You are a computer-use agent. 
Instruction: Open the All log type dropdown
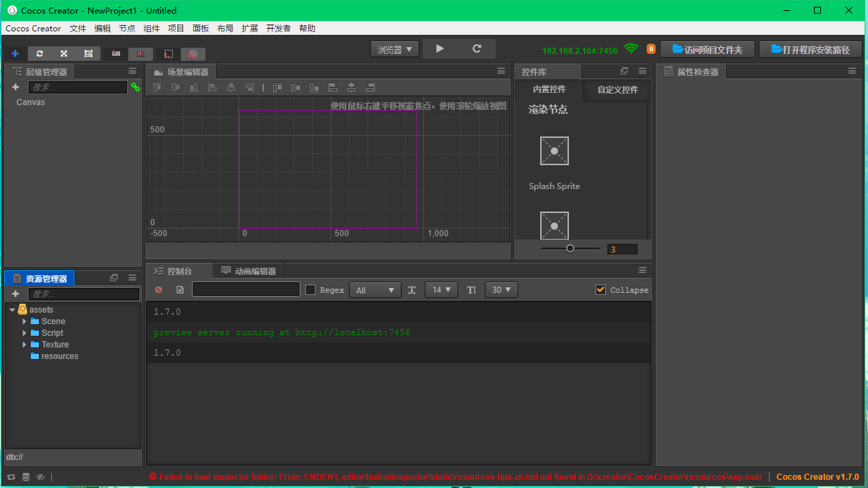click(375, 290)
